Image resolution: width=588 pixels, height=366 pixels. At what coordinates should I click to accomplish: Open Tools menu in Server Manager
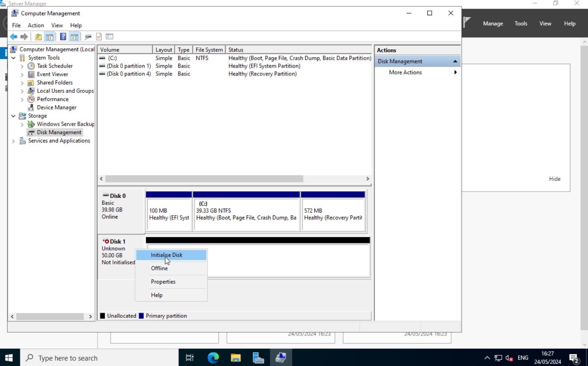(x=521, y=23)
